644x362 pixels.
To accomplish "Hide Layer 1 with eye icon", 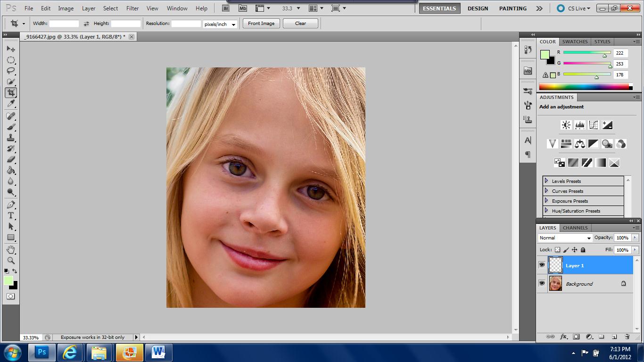I will tap(542, 265).
